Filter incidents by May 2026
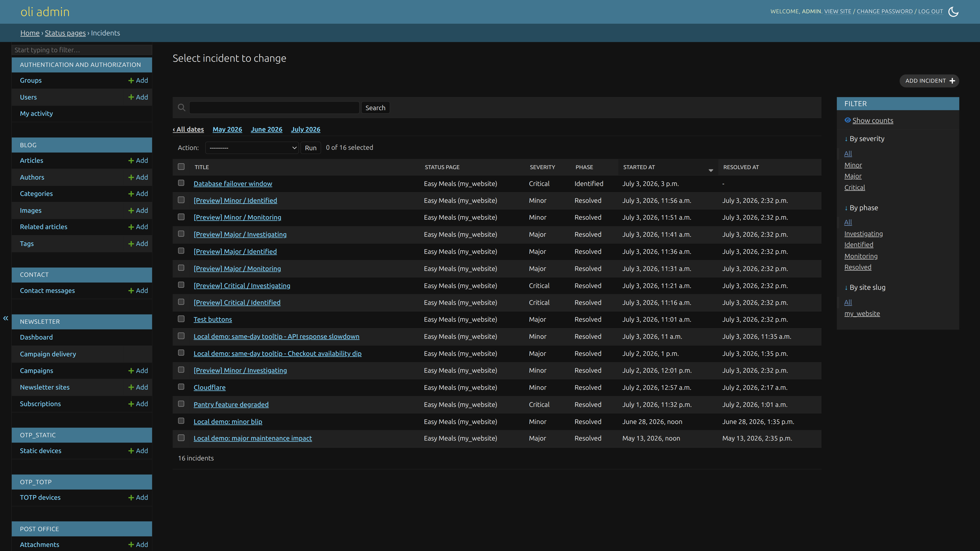 [227, 129]
